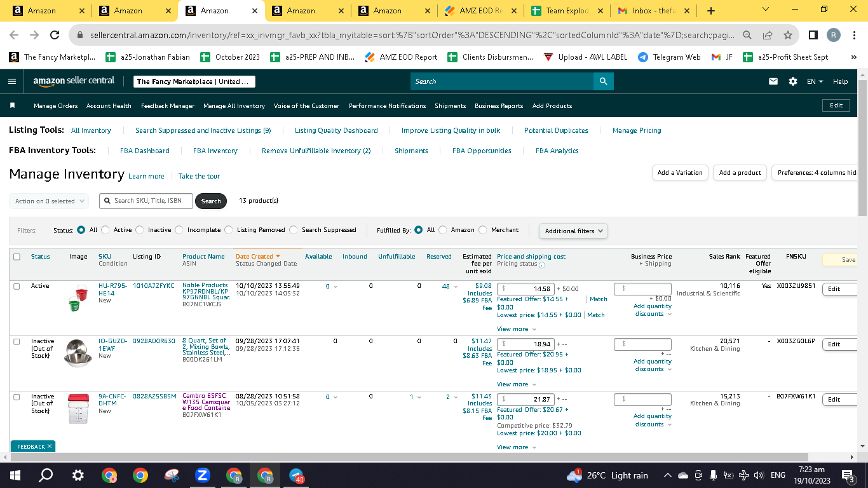Open the FBA Dashboard link
Viewport: 868px width, 488px height.
pos(145,151)
